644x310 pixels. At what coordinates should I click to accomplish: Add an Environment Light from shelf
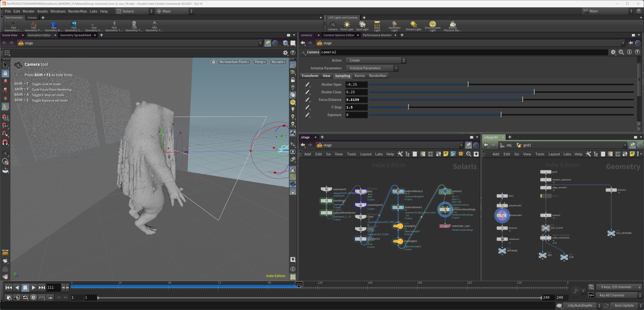tap(432, 26)
